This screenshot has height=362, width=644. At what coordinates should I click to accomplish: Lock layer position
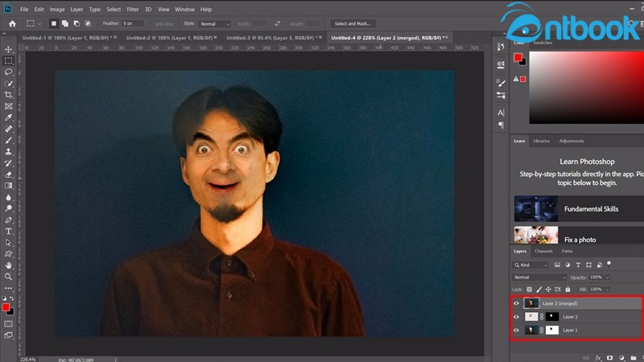point(548,290)
